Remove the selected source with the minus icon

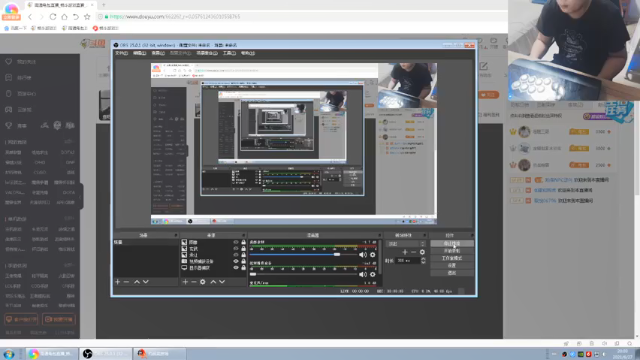(193, 282)
